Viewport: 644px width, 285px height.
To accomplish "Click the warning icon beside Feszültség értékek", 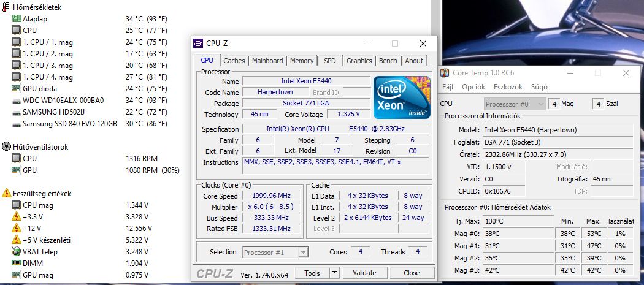I will click(7, 194).
